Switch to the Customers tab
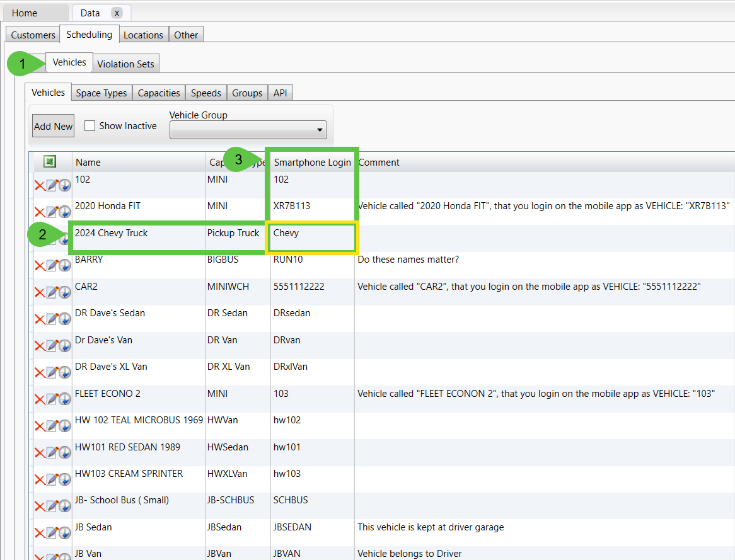735x560 pixels. click(32, 35)
